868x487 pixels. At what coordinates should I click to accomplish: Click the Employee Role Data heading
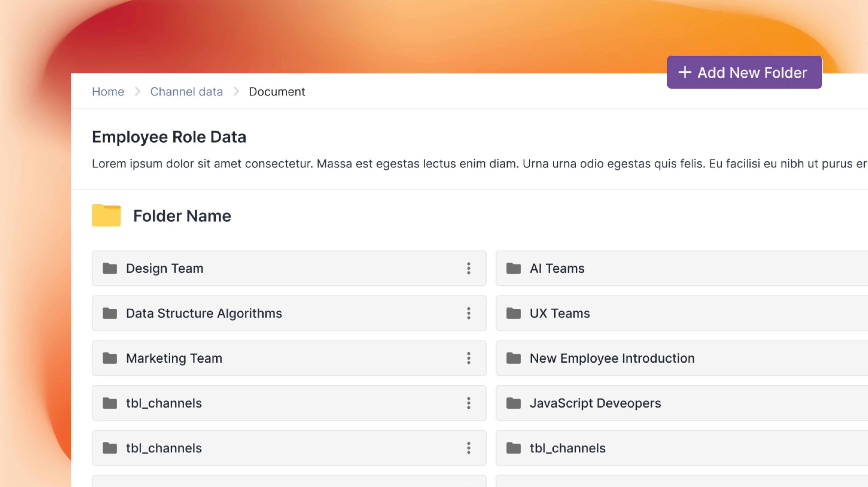click(x=169, y=137)
